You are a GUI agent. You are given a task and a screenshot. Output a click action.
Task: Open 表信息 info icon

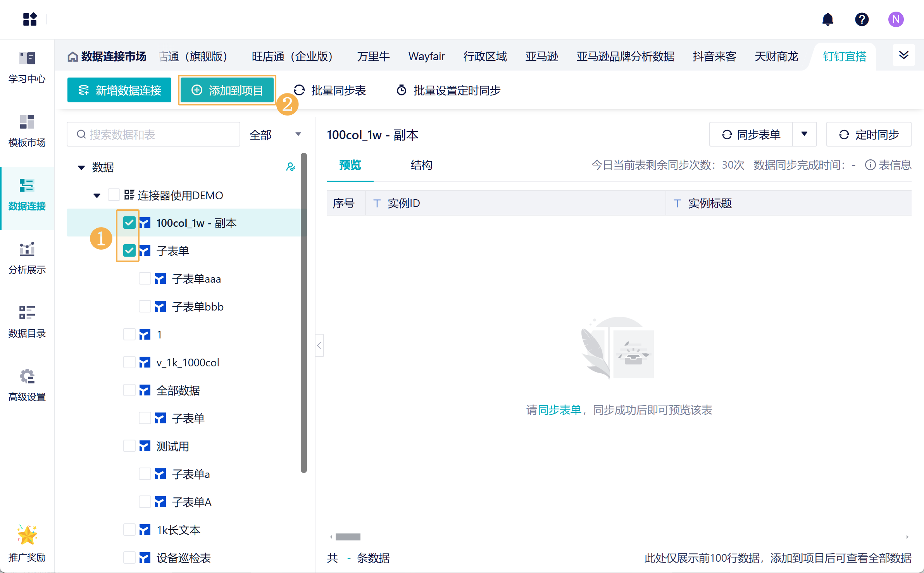click(x=870, y=165)
